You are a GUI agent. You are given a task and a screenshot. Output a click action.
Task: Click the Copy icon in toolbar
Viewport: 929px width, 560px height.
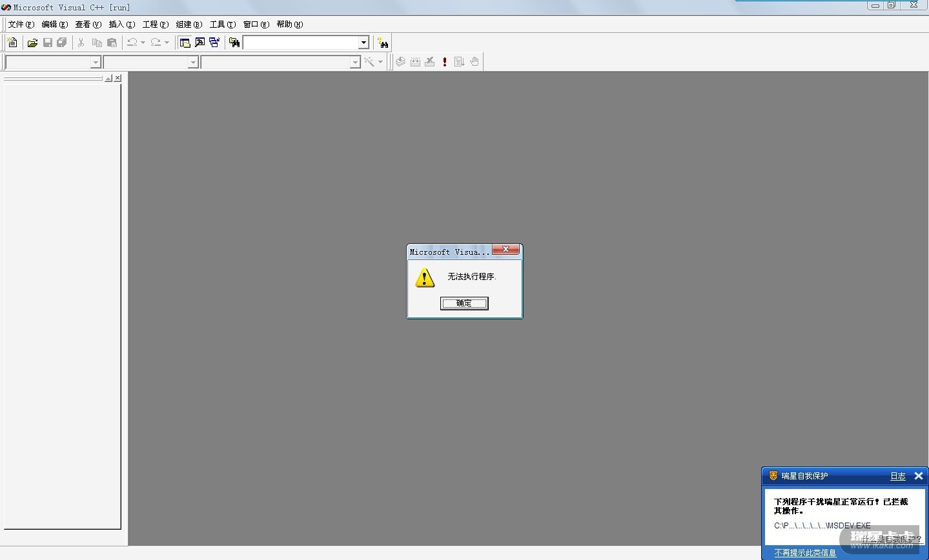click(x=97, y=43)
